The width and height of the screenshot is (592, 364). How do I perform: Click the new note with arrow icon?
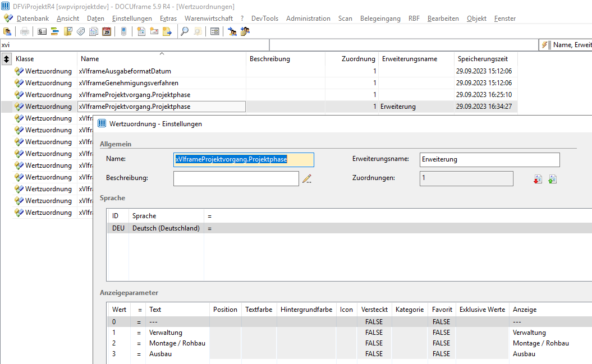167,31
